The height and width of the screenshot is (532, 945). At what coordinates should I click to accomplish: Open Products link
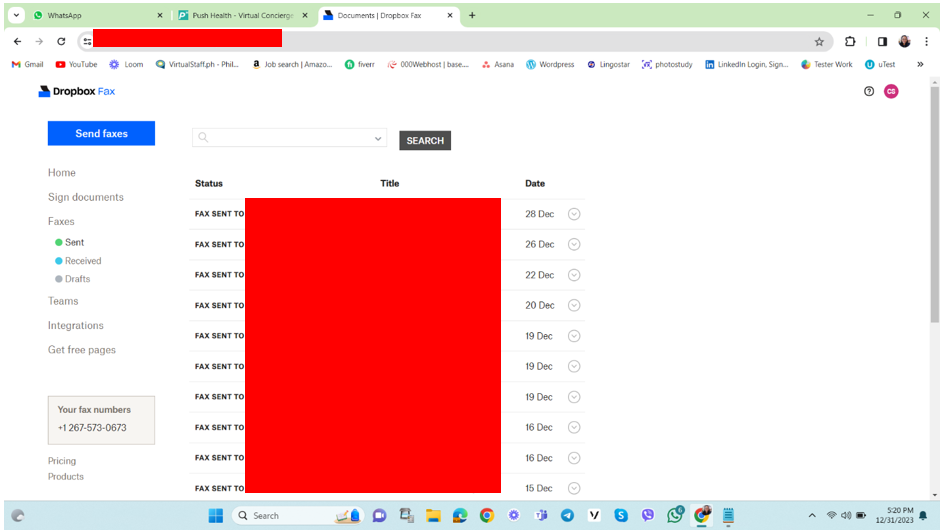coord(66,477)
